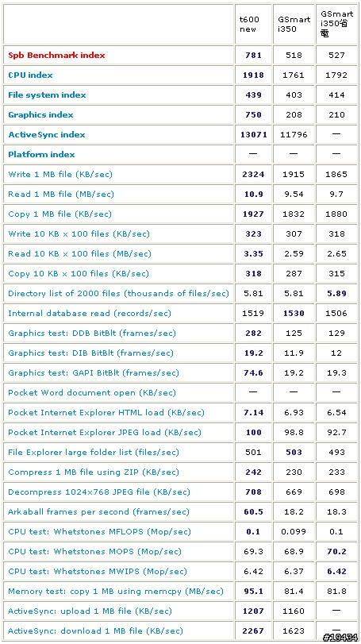Image resolution: width=361 pixels, height=644 pixels.
Task: Select Arkaball frames per second label
Action: pyautogui.click(x=98, y=511)
